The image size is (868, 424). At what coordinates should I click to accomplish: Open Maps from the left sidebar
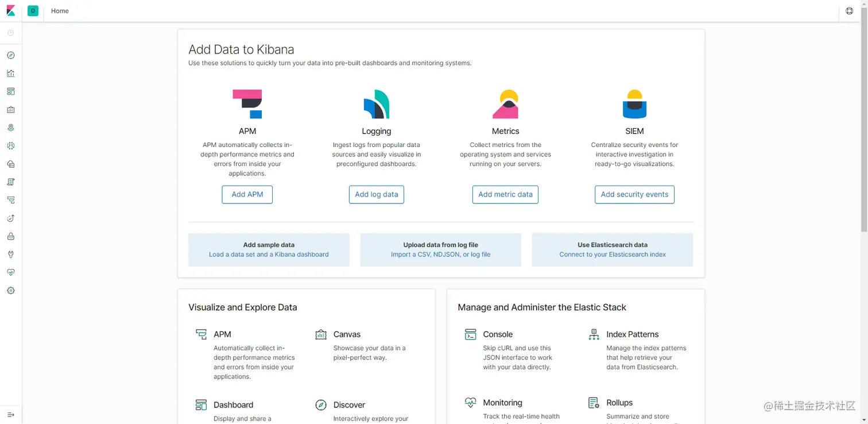tap(11, 128)
